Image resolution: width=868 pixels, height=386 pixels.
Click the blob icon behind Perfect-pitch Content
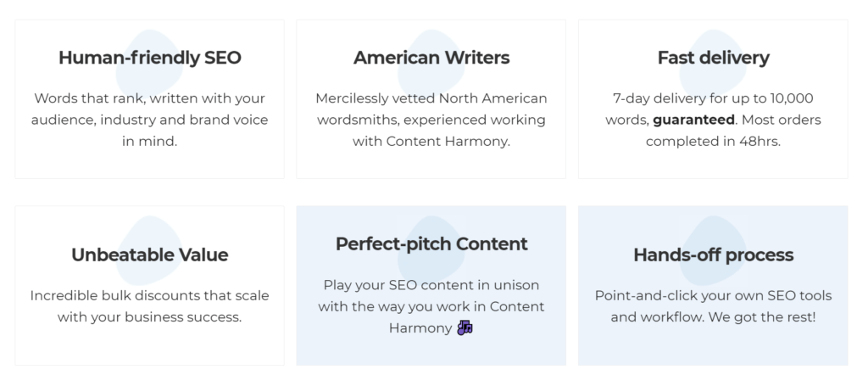431,251
